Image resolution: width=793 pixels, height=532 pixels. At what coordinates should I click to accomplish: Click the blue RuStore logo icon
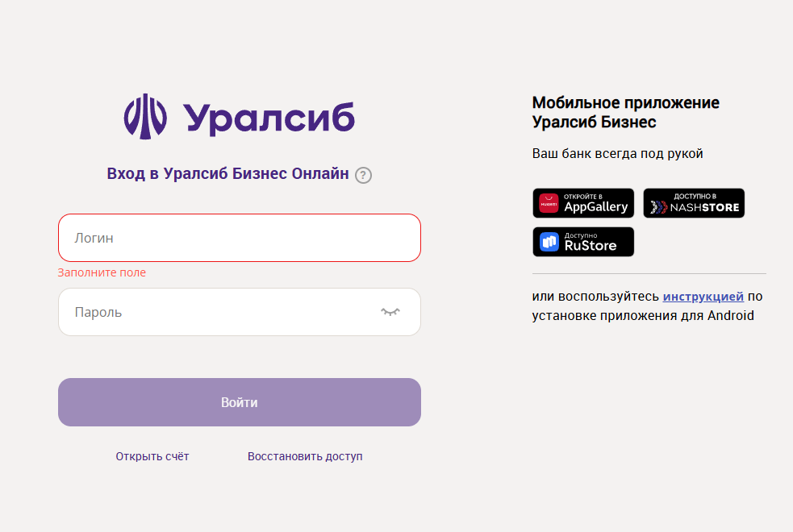pos(549,242)
